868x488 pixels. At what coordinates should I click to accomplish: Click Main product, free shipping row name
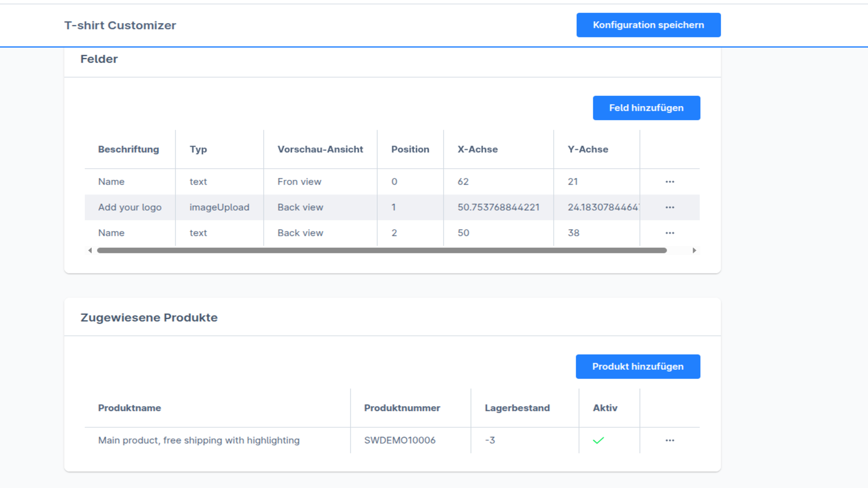[199, 441]
